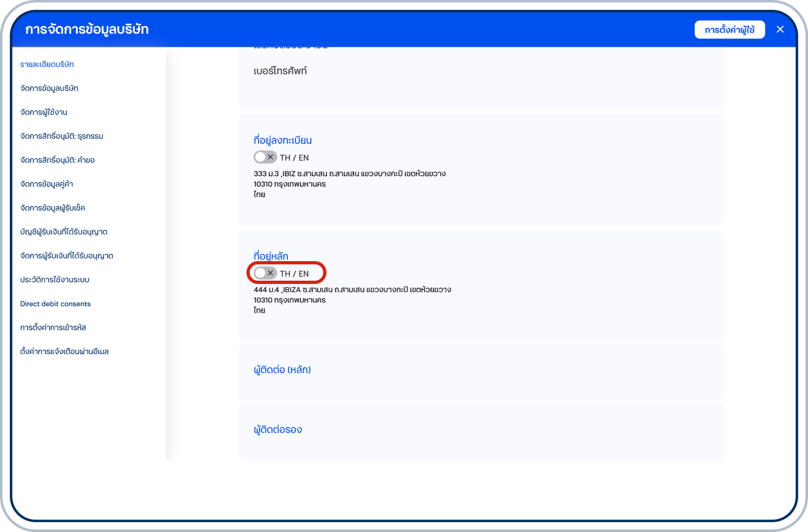Select จัดการข้อมูลบริษัท menu item
808x532 pixels.
point(49,88)
